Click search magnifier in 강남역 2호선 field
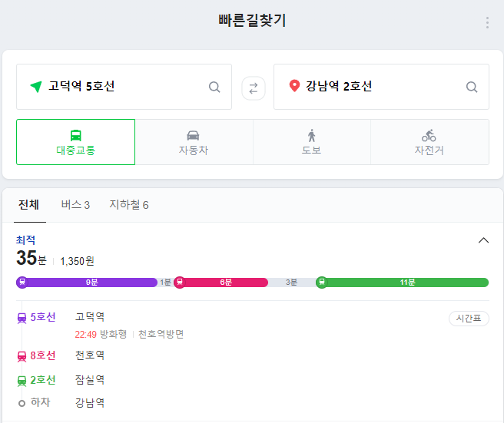The width and height of the screenshot is (504, 423). 472,87
